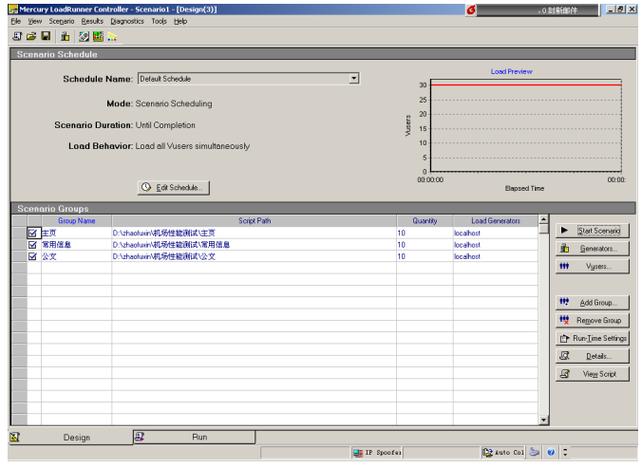Click the Add Group button
The image size is (642, 468).
coord(592,303)
